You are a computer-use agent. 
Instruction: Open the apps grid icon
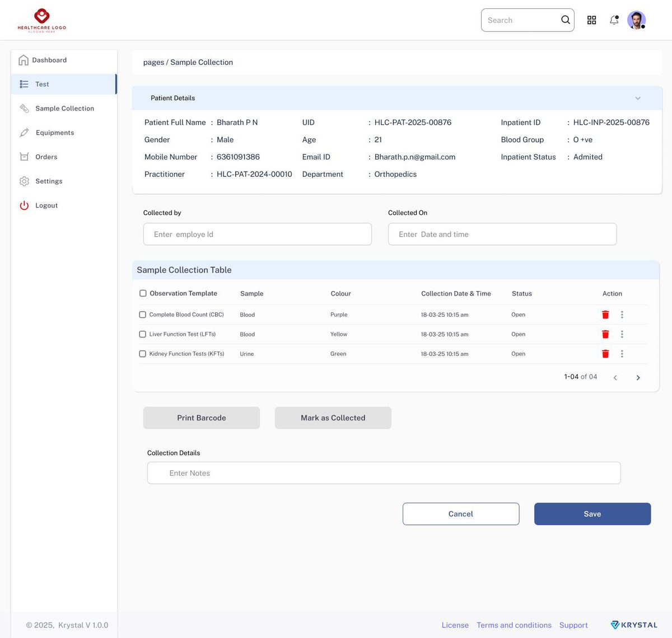pos(591,20)
